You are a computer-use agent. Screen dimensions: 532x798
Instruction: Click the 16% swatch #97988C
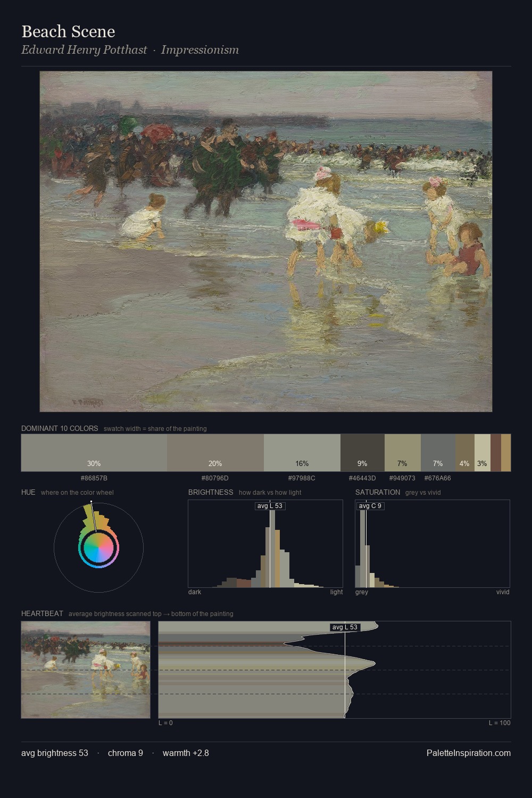[302, 453]
